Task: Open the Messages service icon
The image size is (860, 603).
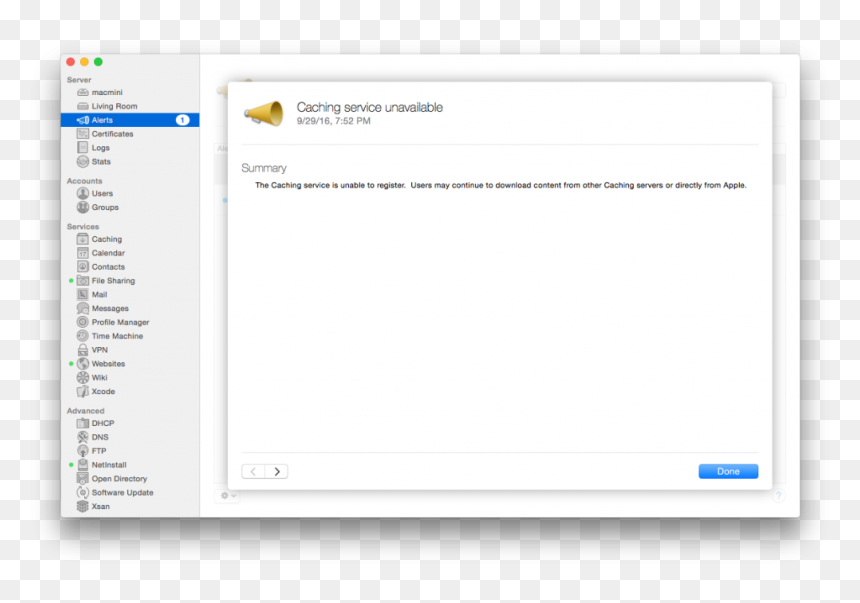Action: pos(83,308)
